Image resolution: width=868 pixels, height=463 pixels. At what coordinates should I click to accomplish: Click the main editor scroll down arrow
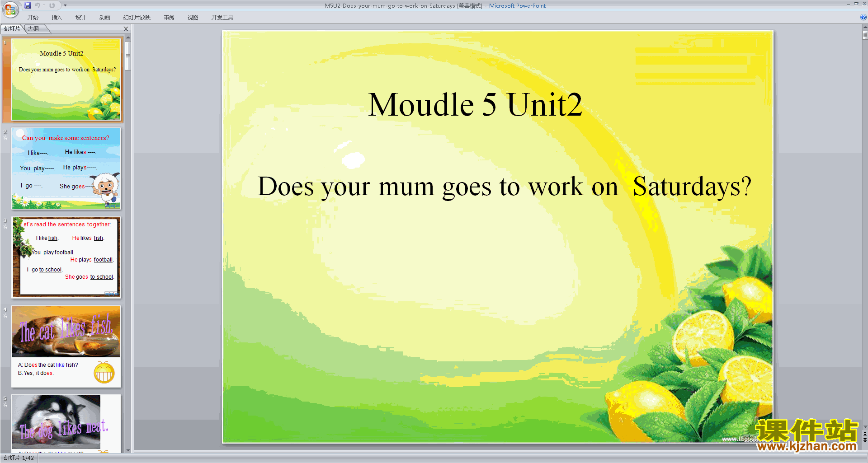(x=865, y=426)
